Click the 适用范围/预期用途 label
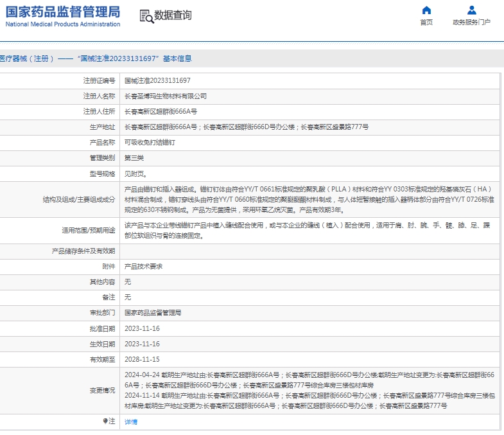This screenshot has width=504, height=435. coord(89,231)
